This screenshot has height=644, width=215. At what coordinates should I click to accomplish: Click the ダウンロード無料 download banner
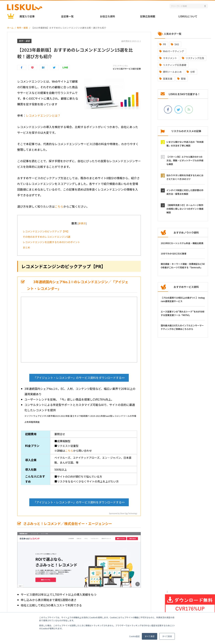[x=190, y=604]
